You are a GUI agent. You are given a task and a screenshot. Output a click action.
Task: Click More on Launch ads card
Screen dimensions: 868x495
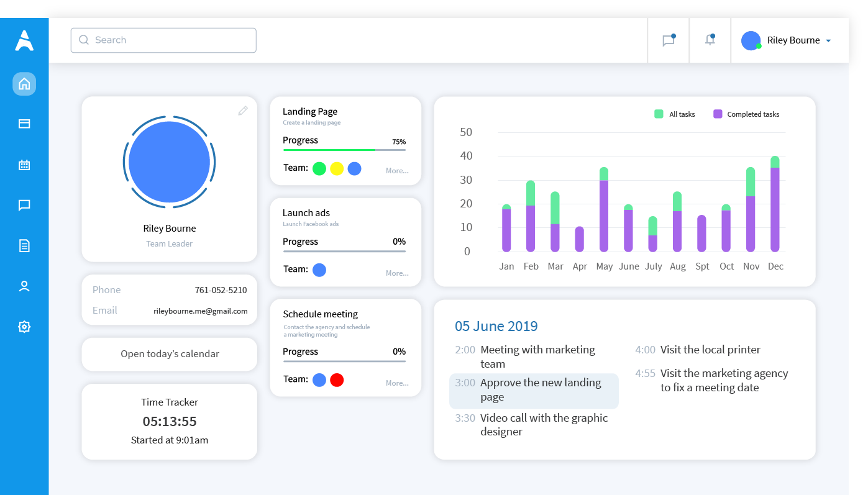[x=397, y=273]
